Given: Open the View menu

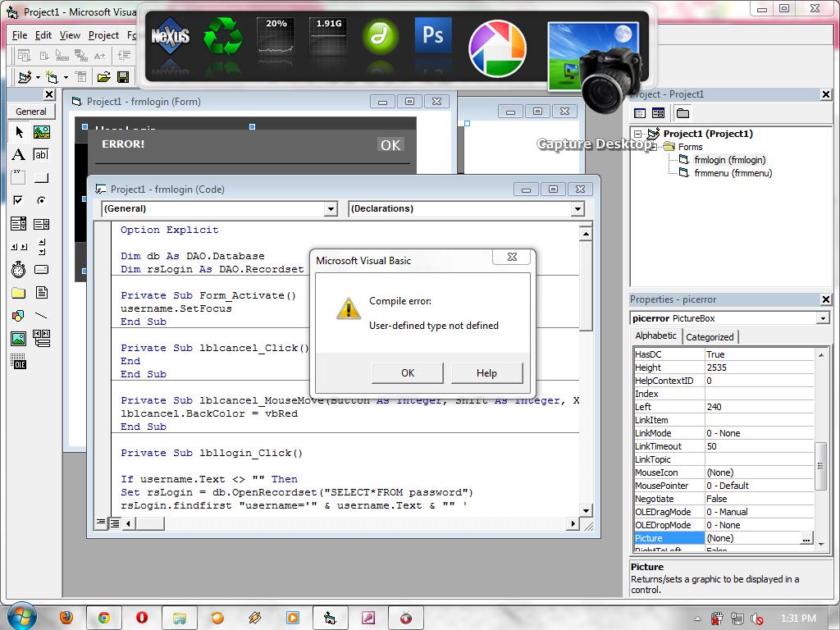Looking at the screenshot, I should [x=70, y=35].
